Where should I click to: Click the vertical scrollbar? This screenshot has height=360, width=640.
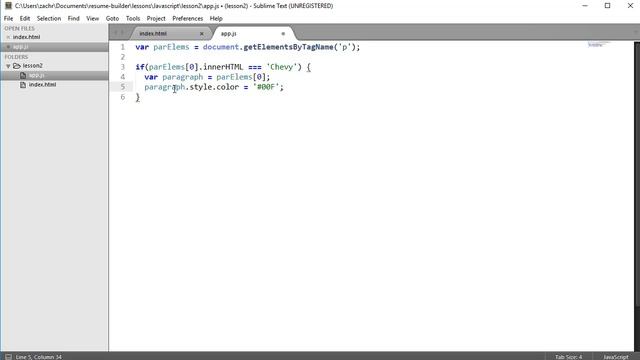(x=637, y=173)
